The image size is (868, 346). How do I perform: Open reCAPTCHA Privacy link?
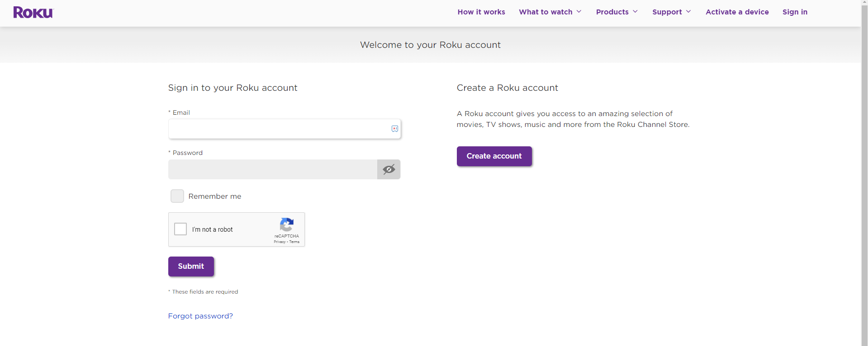point(280,242)
